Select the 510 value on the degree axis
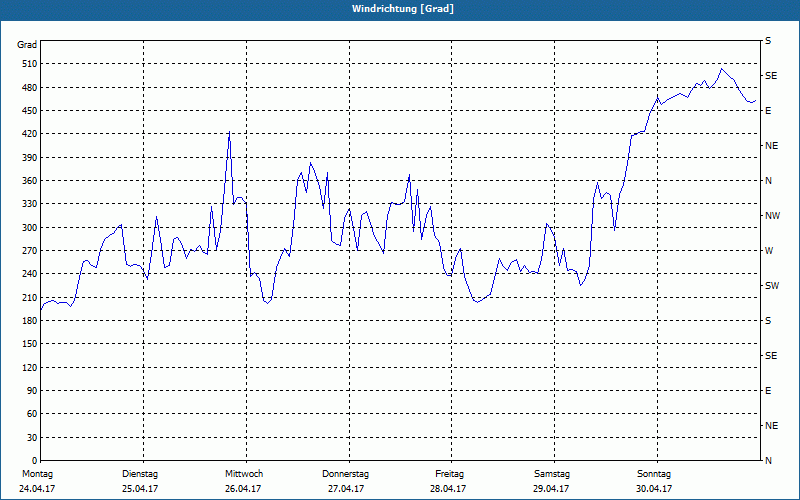Screen dimensions: 800x500 click(x=29, y=64)
